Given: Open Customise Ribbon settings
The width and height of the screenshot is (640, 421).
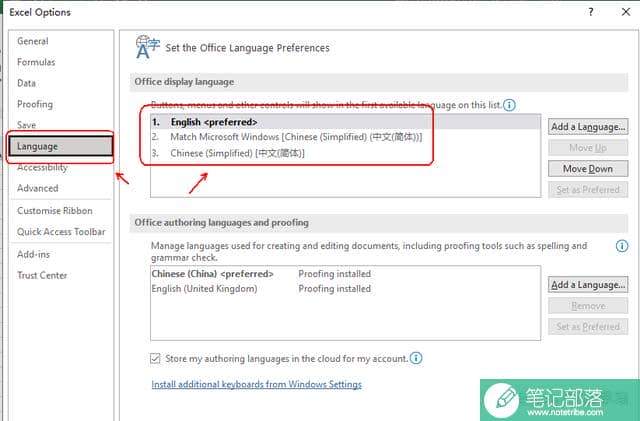Looking at the screenshot, I should (x=55, y=211).
